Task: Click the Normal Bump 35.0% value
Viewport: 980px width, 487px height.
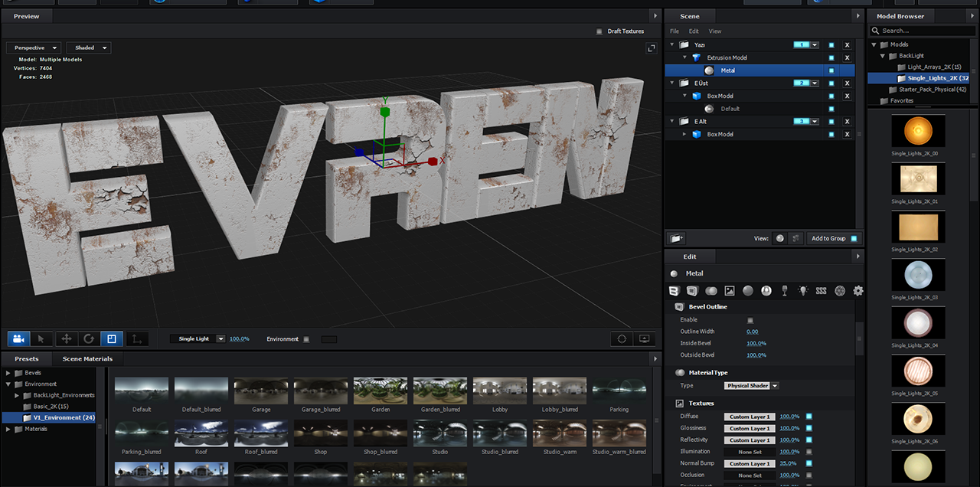Action: click(x=789, y=463)
